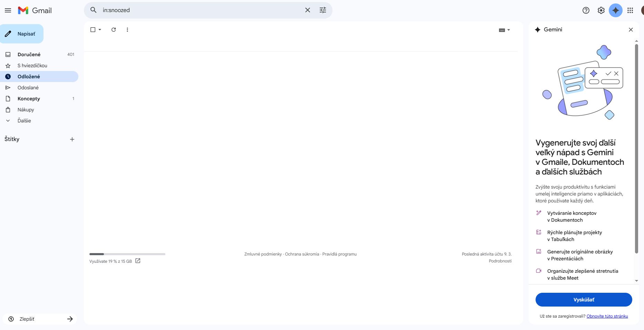Tick the select-all checkbox
Screen dimensions: 644x330
click(93, 30)
